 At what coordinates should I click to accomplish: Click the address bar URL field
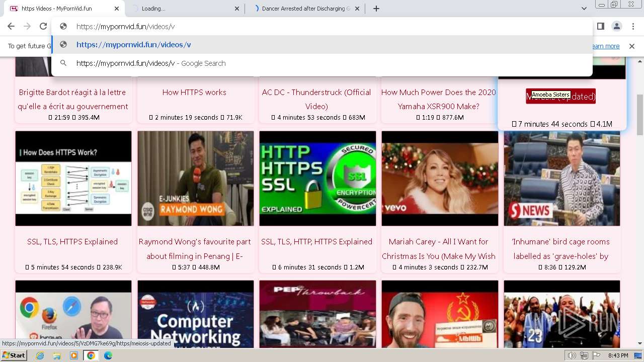tap(322, 26)
